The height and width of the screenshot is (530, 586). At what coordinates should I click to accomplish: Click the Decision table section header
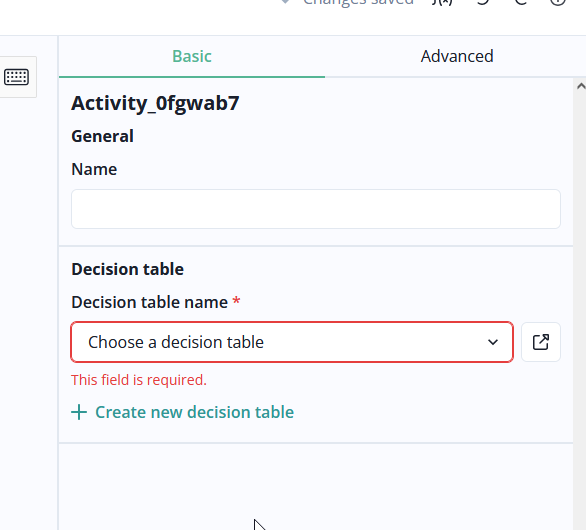[x=127, y=269]
